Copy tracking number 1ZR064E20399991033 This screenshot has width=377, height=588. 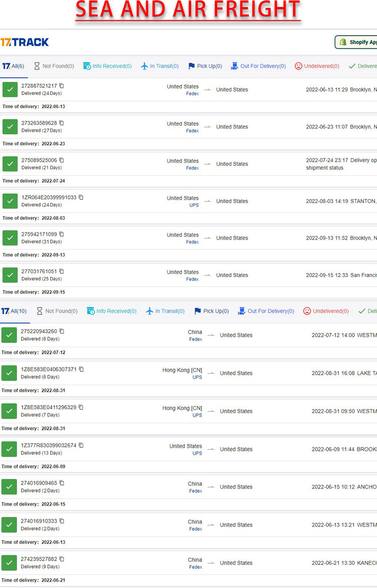80,197
